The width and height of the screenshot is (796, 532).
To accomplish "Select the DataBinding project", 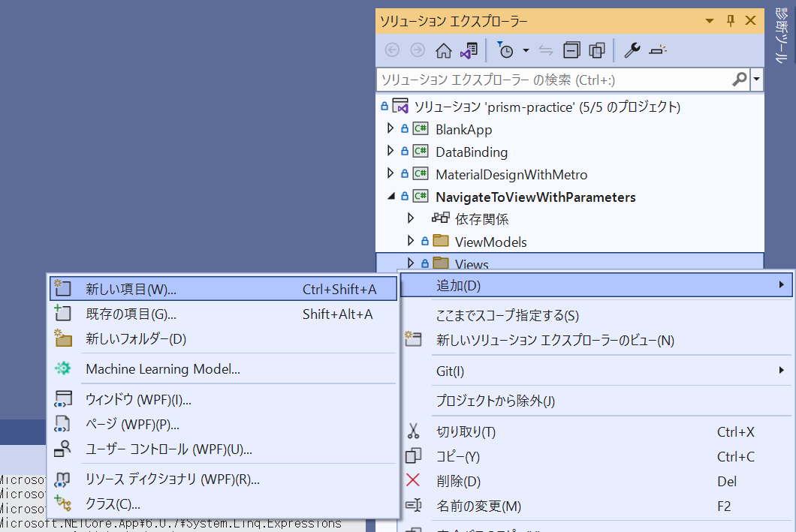I will (472, 152).
